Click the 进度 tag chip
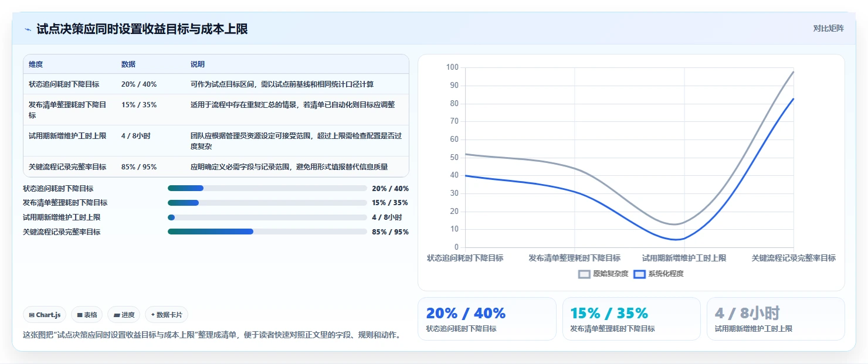The width and height of the screenshot is (868, 364). click(x=124, y=315)
